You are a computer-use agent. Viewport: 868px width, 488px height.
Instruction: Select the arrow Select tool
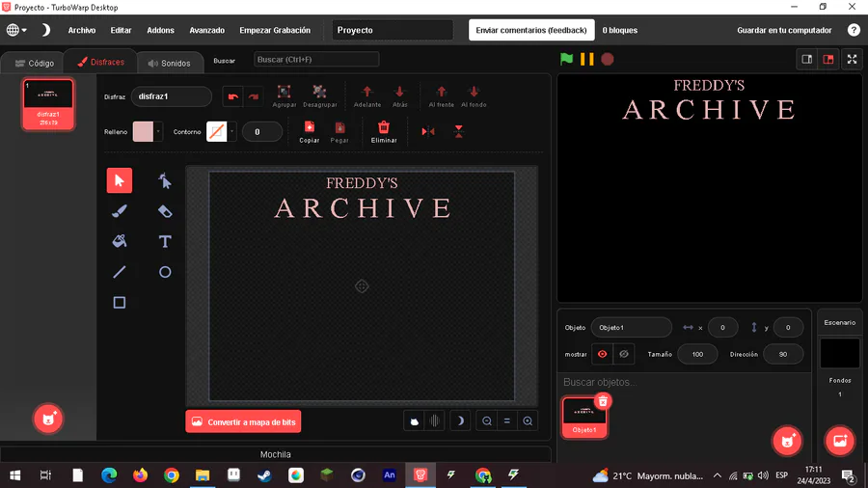pyautogui.click(x=119, y=180)
